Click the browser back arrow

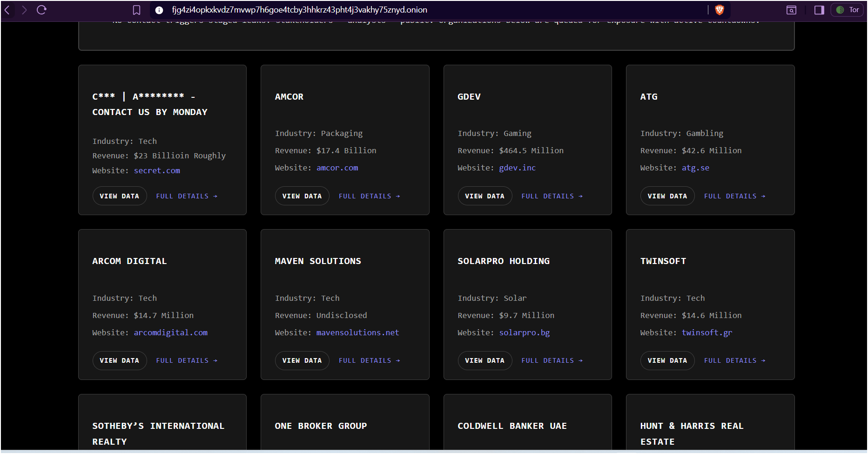[x=7, y=10]
